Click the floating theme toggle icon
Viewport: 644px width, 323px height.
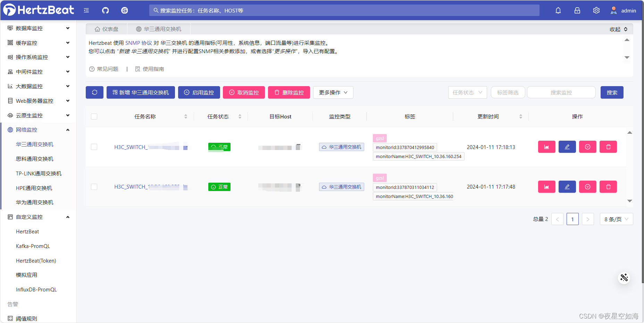point(624,278)
